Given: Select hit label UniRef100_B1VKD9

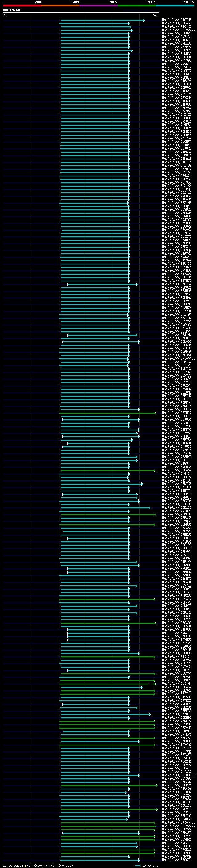Looking at the screenshot, I should [x=177, y=758].
